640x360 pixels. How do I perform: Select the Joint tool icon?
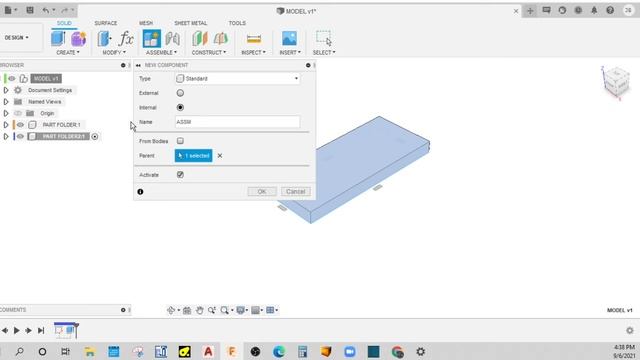pyautogui.click(x=172, y=39)
